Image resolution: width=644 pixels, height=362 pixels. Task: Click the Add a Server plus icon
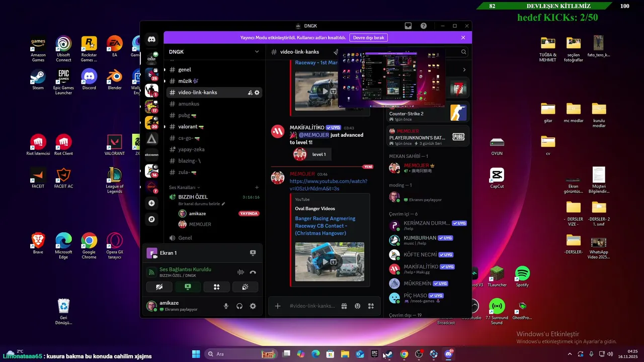151,203
